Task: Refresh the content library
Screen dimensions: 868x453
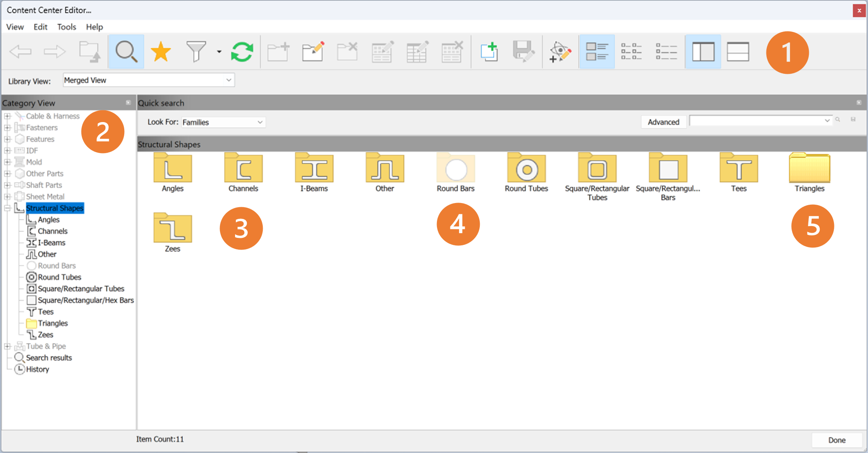Action: (242, 52)
